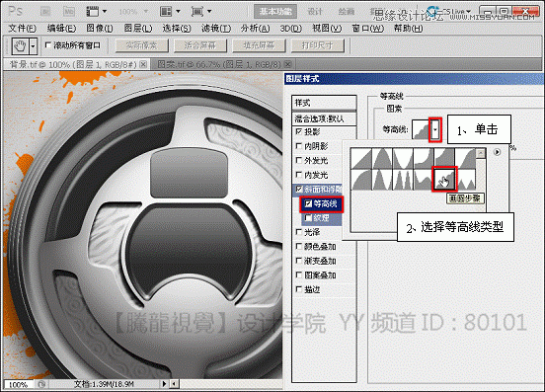Enable the 外发光 outer glow checkbox
Screen dimensions: 545x392
click(x=298, y=160)
